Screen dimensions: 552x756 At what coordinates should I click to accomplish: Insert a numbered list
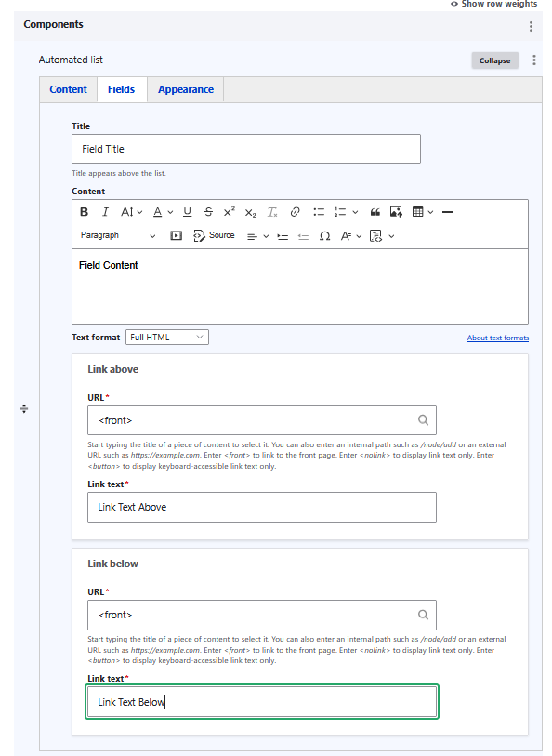pos(340,212)
